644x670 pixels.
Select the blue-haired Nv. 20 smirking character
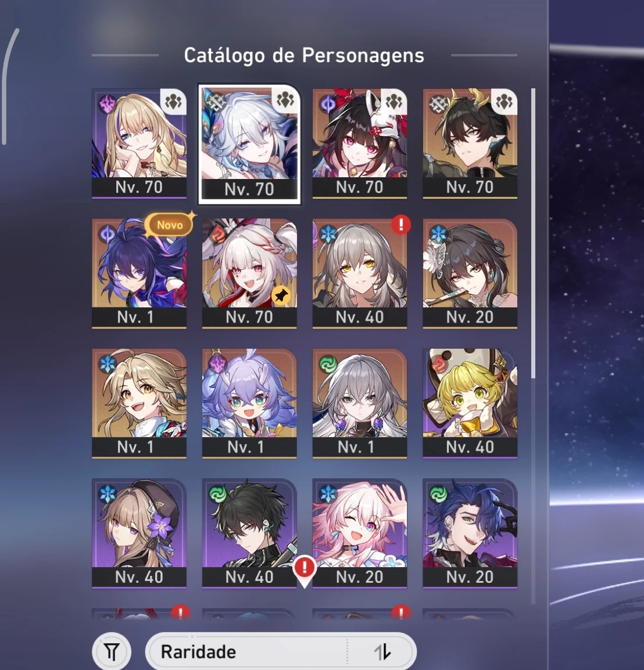click(x=470, y=533)
